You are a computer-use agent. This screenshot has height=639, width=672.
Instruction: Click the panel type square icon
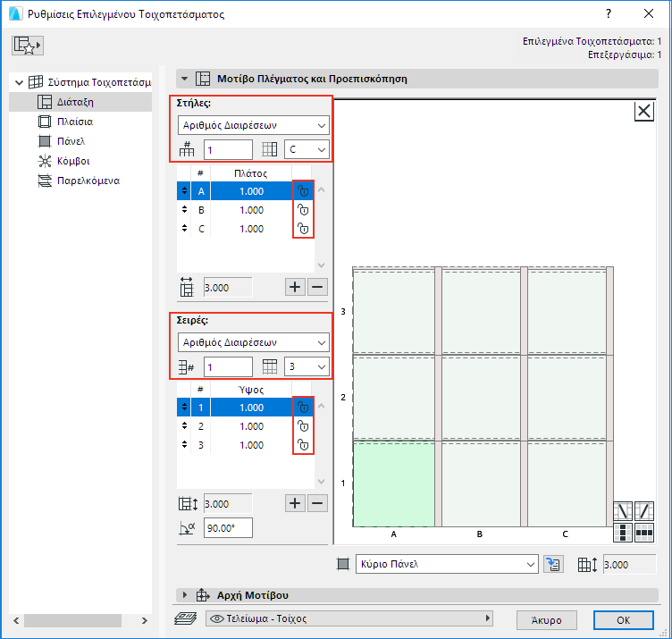pyautogui.click(x=343, y=565)
